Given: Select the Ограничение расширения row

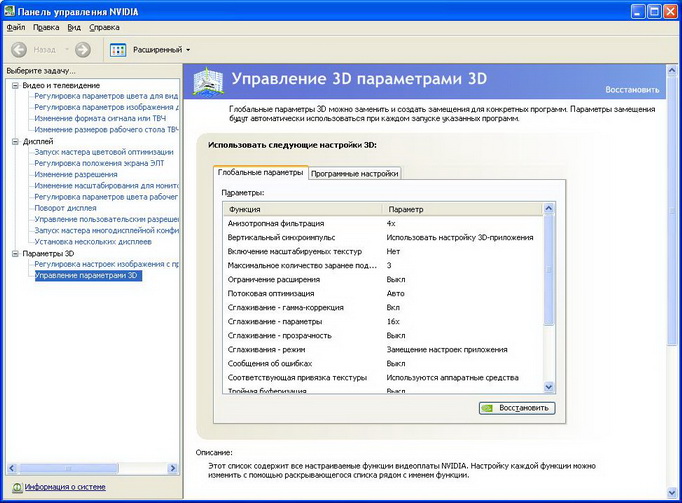Looking at the screenshot, I should (x=383, y=279).
